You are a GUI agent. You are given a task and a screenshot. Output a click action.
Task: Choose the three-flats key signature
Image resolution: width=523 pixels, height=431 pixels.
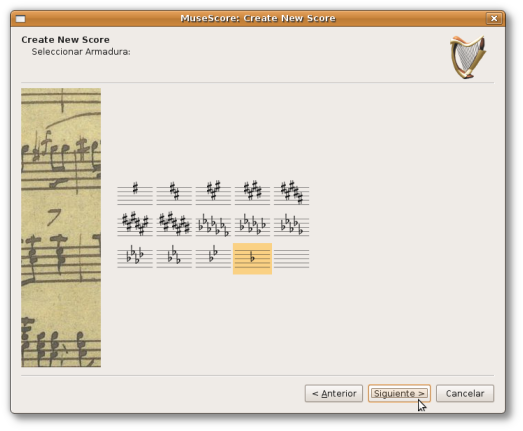tap(174, 259)
